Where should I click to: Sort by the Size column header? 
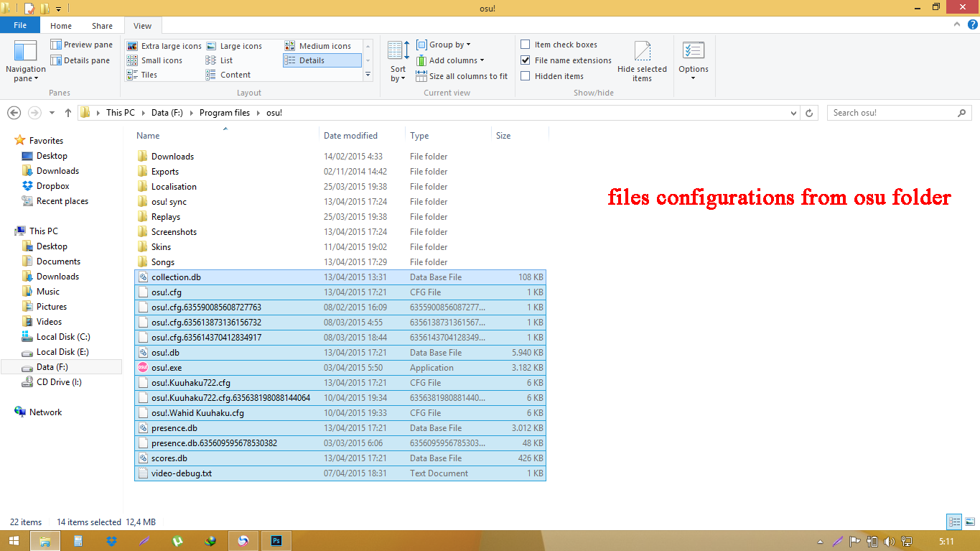[520, 136]
